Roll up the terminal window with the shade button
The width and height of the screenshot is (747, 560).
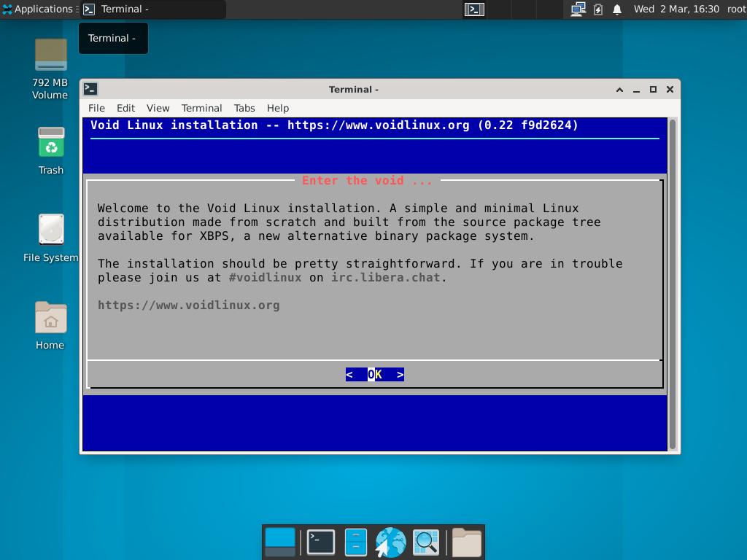(x=619, y=90)
